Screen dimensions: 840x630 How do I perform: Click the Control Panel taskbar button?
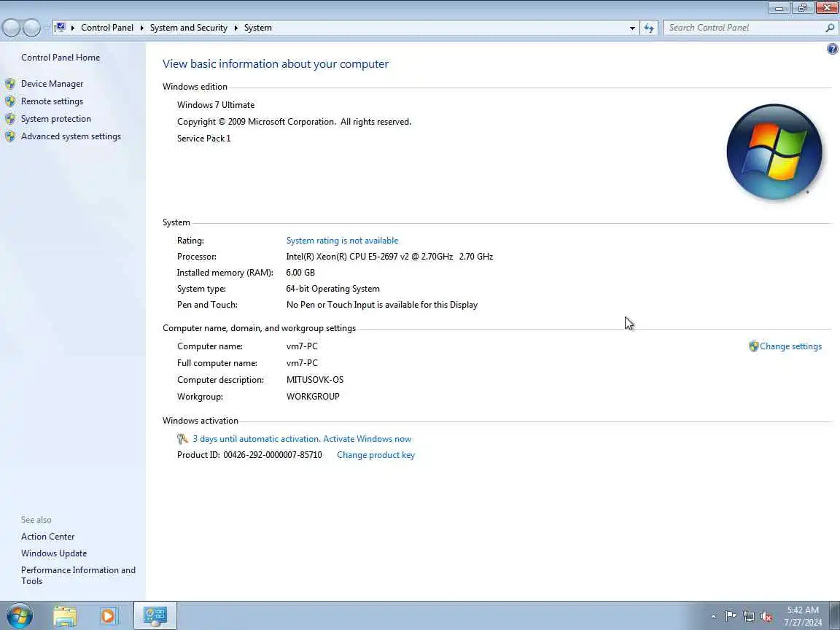click(155, 615)
